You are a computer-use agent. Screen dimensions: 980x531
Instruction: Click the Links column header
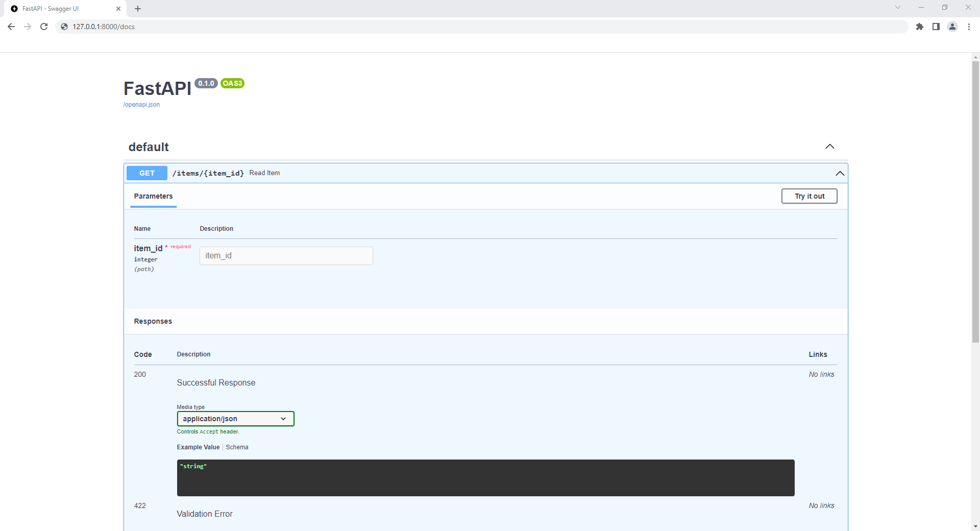click(x=818, y=354)
